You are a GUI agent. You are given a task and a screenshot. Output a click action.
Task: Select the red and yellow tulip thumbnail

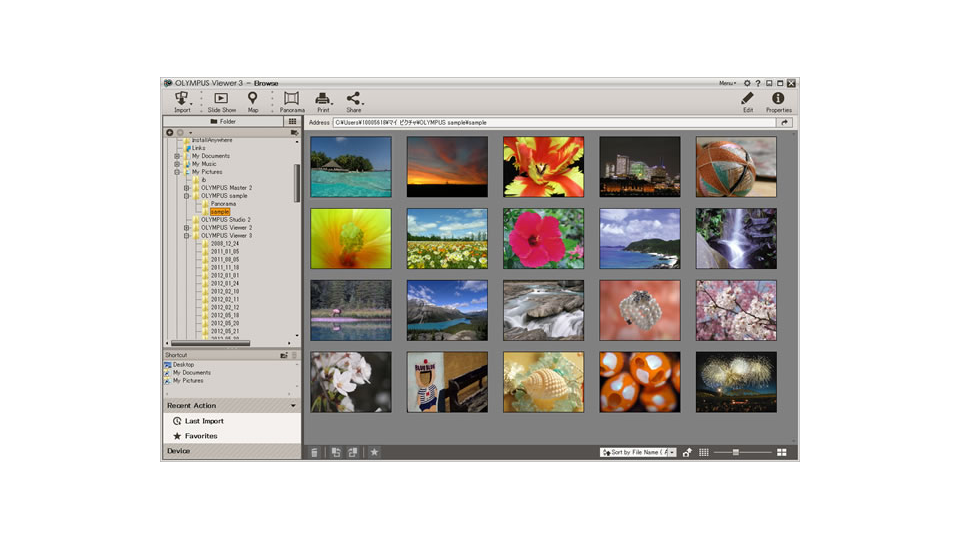[544, 167]
